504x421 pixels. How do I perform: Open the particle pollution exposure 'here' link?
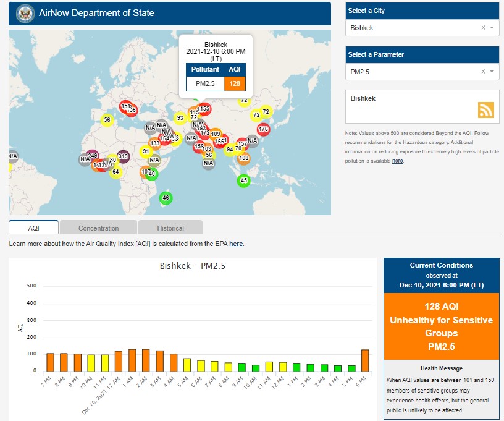click(397, 161)
